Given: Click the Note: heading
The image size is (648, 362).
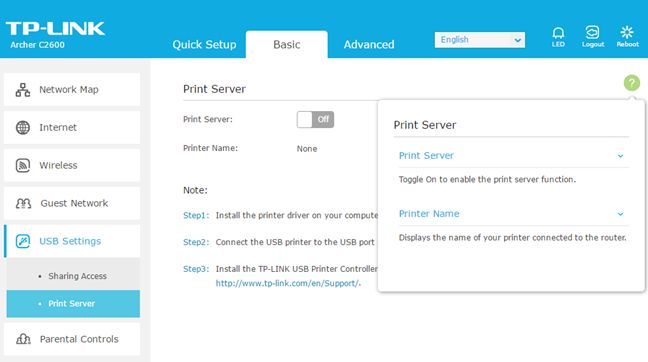Looking at the screenshot, I should pyautogui.click(x=195, y=191).
